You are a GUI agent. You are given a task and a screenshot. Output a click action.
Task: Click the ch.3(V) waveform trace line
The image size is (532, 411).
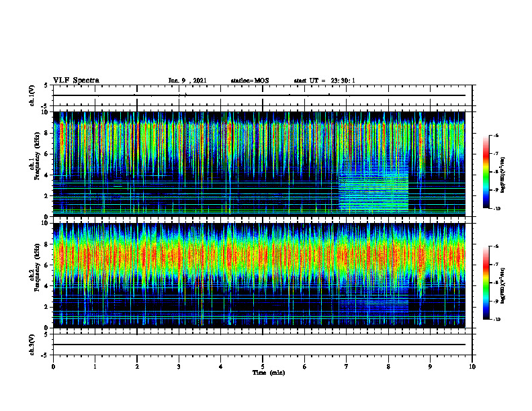tap(259, 345)
